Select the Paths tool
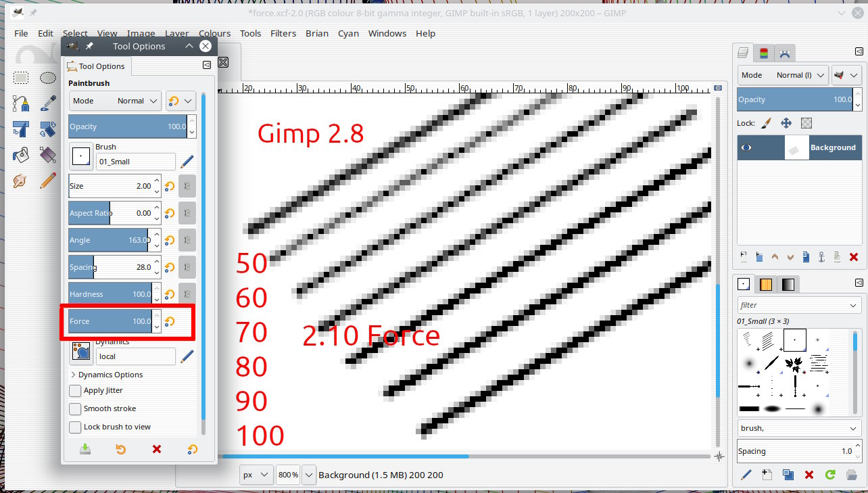Viewport: 868px width, 493px height. point(21,103)
